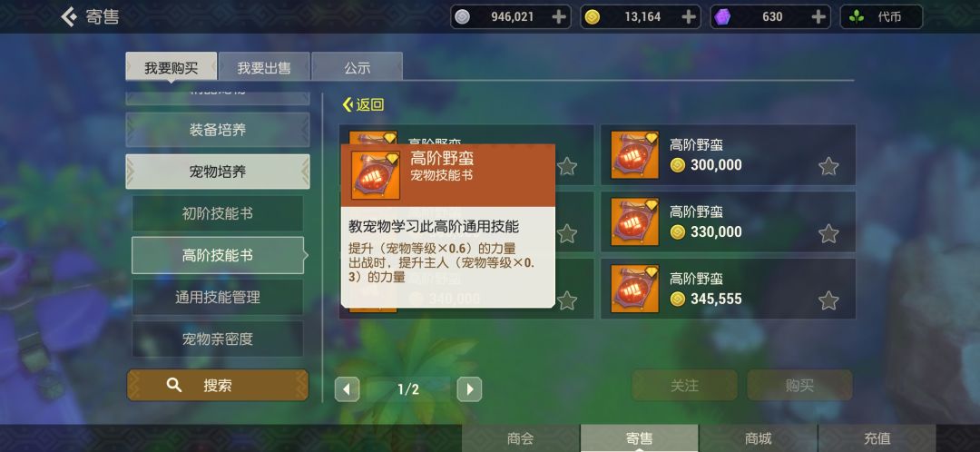Open the 公示 tab
The image size is (980, 452).
coord(357,67)
